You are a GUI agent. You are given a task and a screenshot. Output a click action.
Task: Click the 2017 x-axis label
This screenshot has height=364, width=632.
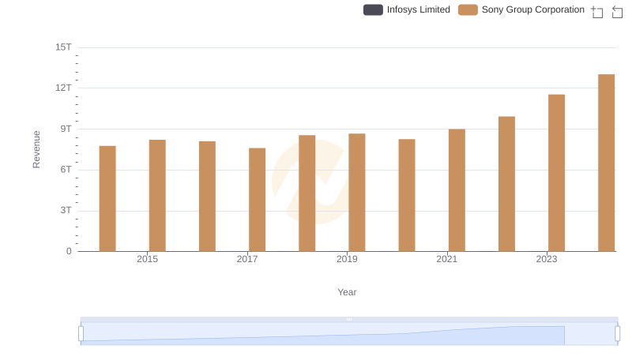click(x=247, y=259)
